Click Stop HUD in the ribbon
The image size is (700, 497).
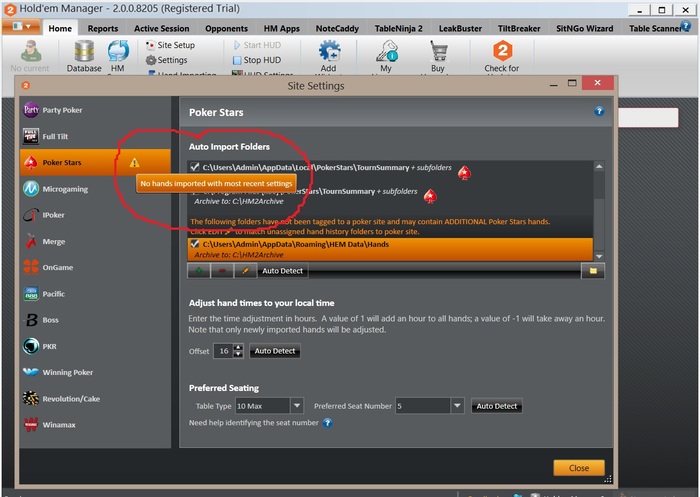coord(257,60)
